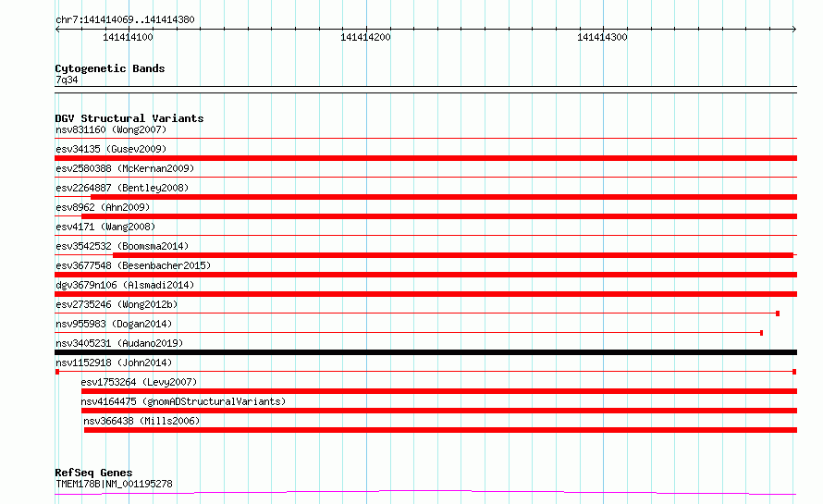The image size is (823, 504).
Task: Click the small red endpoint of nsv955983
Action: click(762, 333)
